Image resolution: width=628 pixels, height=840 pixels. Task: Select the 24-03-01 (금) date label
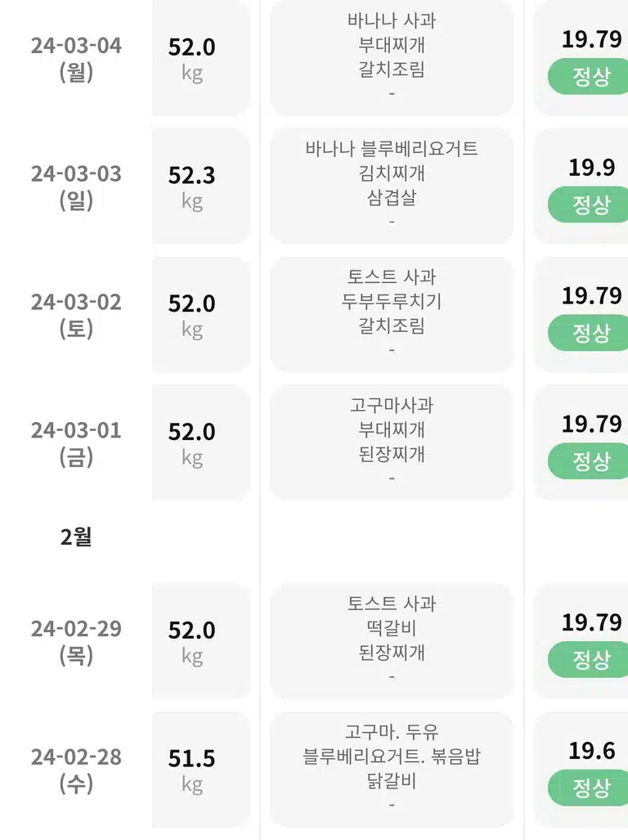click(76, 443)
